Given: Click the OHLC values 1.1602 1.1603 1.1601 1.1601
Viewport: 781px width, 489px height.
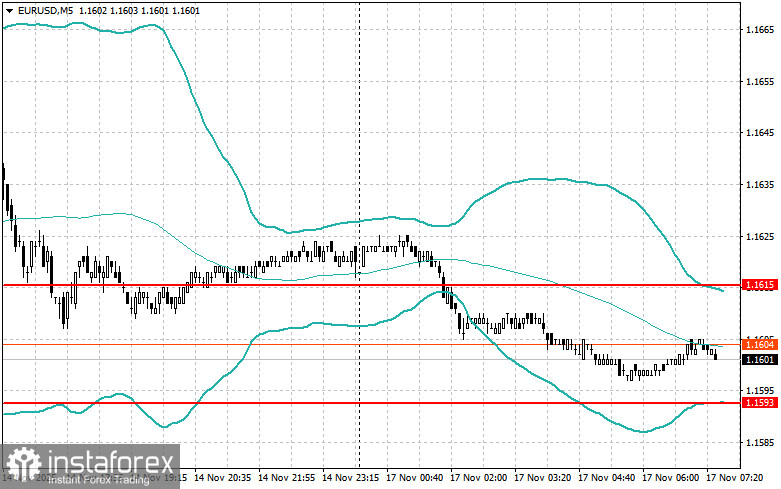Looking at the screenshot, I should pos(139,10).
